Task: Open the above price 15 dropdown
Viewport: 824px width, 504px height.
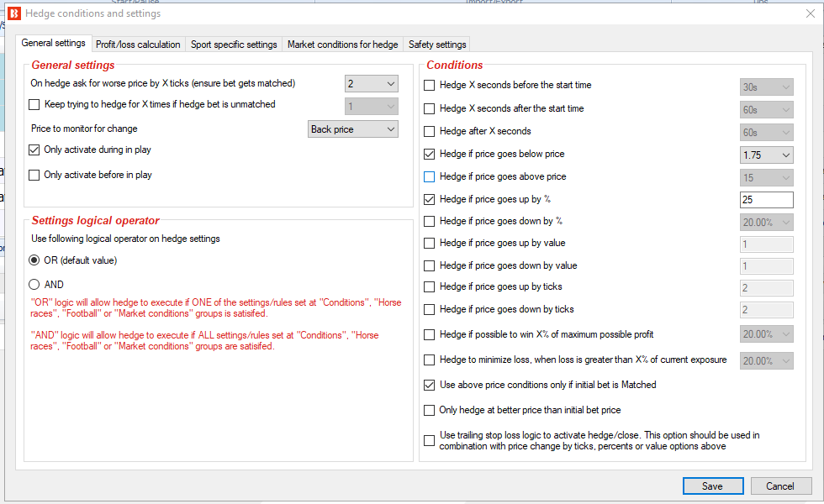Action: [x=766, y=177]
